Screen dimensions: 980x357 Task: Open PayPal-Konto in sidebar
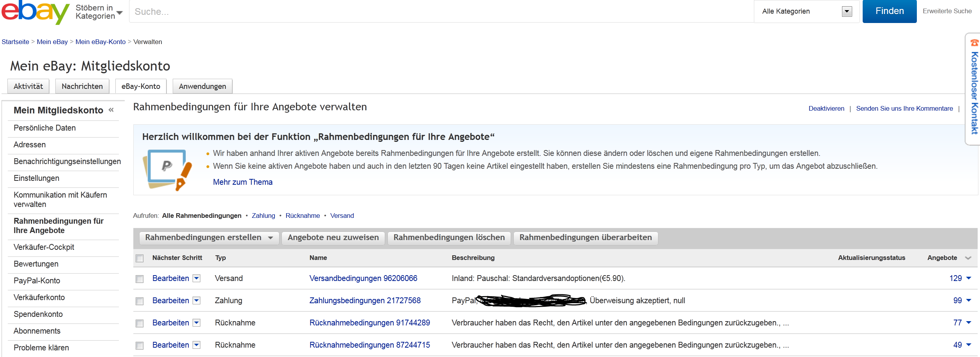coord(37,281)
